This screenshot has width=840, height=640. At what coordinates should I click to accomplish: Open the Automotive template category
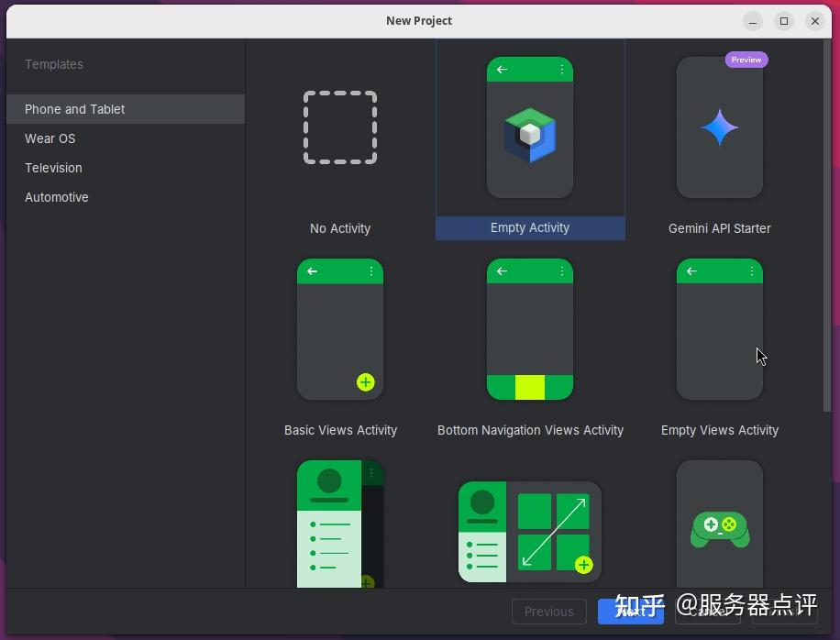click(56, 197)
